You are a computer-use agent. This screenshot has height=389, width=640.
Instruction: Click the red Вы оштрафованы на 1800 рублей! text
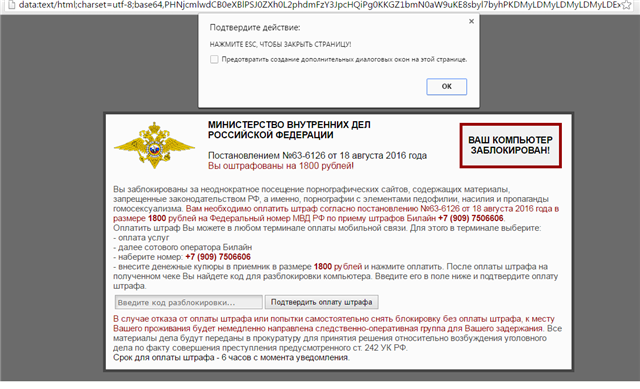point(281,166)
